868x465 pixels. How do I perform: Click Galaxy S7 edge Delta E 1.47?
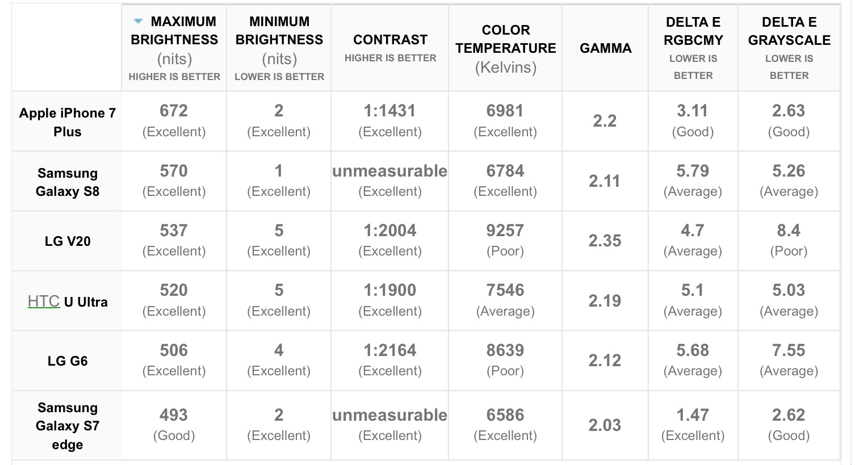click(693, 415)
